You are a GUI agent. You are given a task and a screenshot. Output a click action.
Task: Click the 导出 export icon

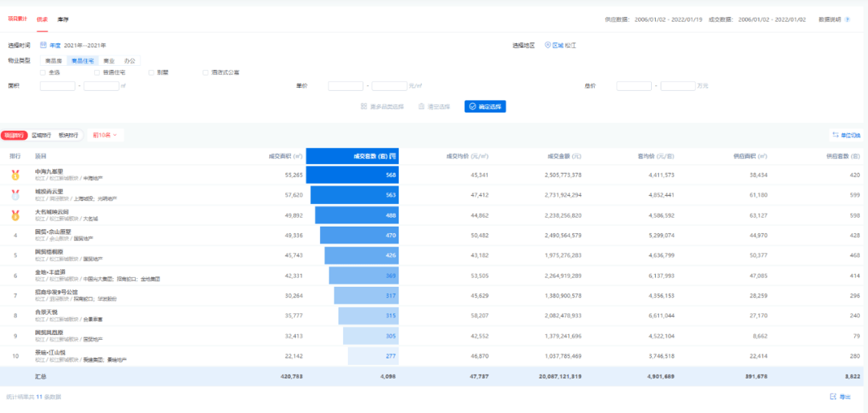(833, 396)
